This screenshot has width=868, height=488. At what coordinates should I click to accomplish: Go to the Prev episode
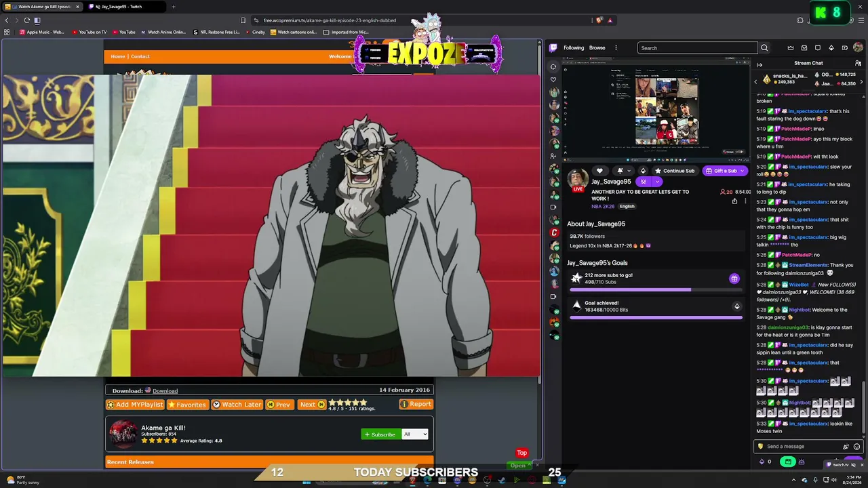point(279,405)
